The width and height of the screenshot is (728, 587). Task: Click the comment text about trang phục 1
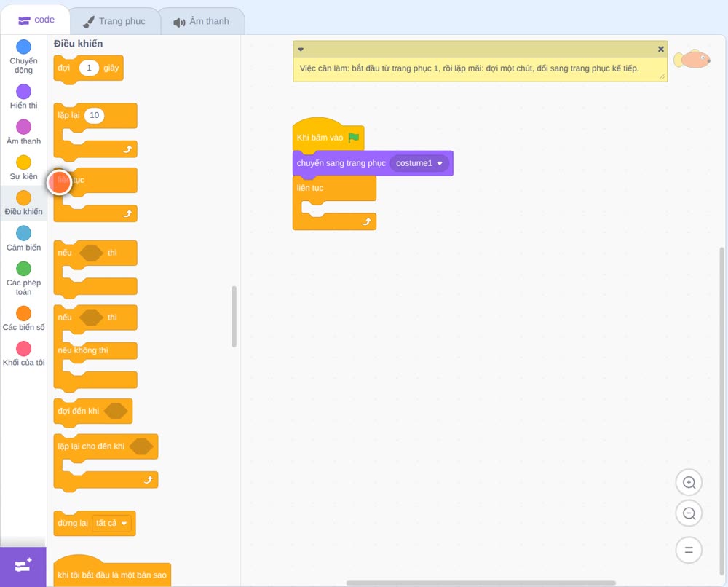[x=470, y=68]
